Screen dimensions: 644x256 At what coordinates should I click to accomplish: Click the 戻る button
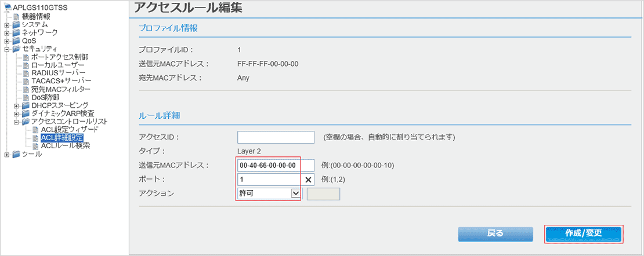coord(495,233)
